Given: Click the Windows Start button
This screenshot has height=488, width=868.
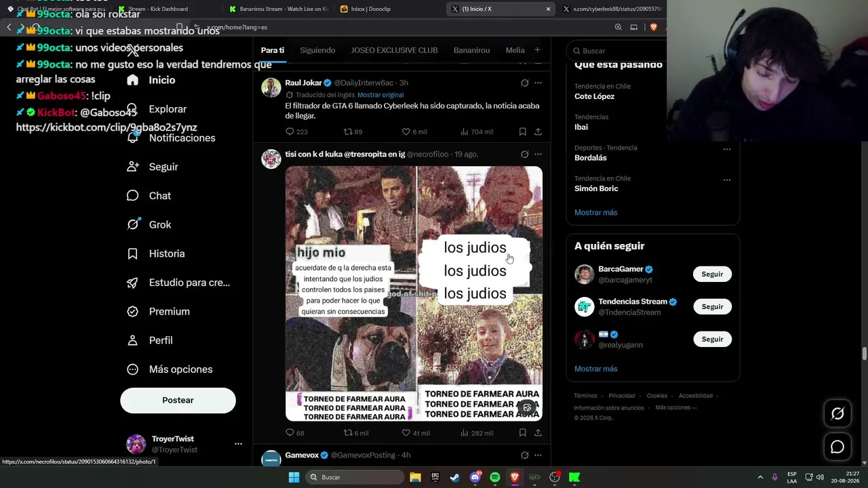Looking at the screenshot, I should coord(294,477).
